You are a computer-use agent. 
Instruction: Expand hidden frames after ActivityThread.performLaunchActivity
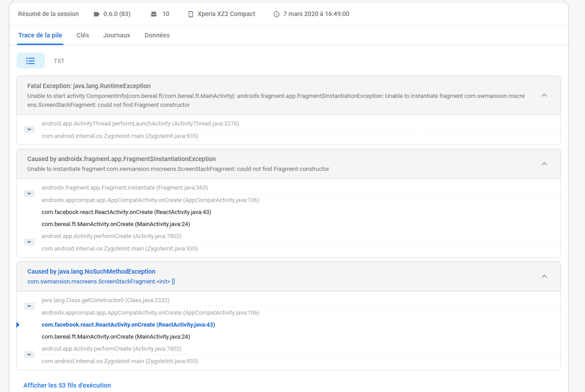(x=29, y=129)
